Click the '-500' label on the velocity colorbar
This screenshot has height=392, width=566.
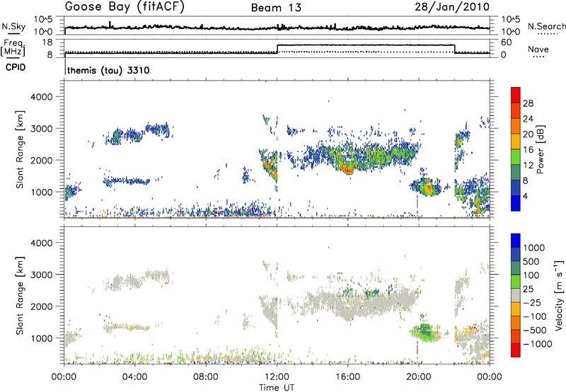pyautogui.click(x=535, y=330)
